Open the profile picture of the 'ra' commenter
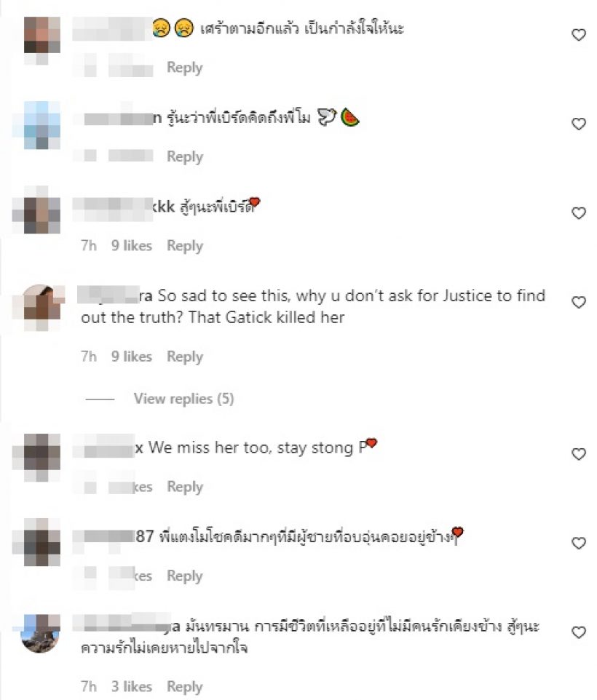 tap(41, 308)
